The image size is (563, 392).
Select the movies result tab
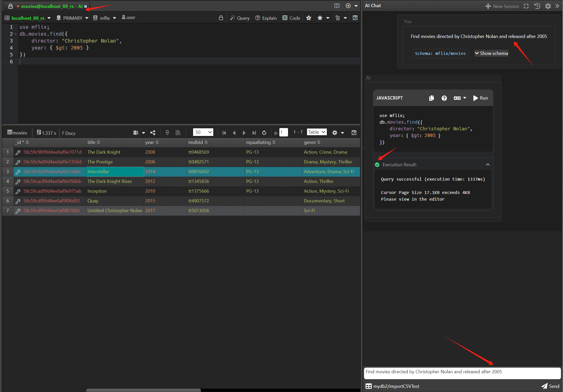17,133
